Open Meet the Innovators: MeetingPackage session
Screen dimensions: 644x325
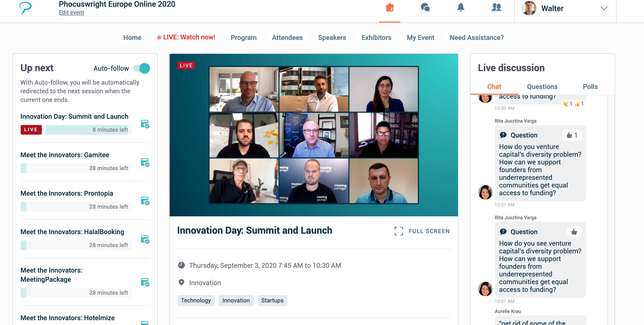click(51, 275)
